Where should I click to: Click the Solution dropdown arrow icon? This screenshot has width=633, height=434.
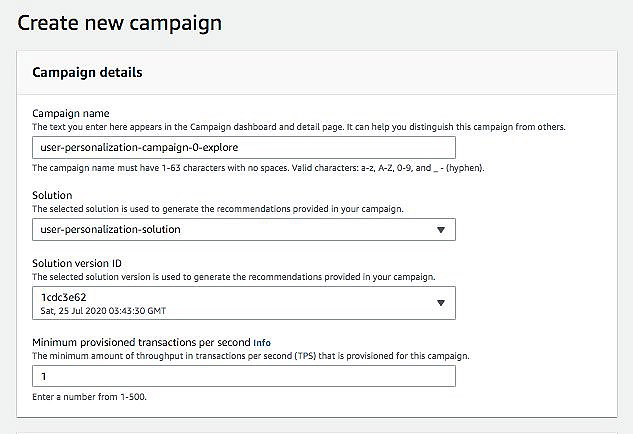[441, 230]
